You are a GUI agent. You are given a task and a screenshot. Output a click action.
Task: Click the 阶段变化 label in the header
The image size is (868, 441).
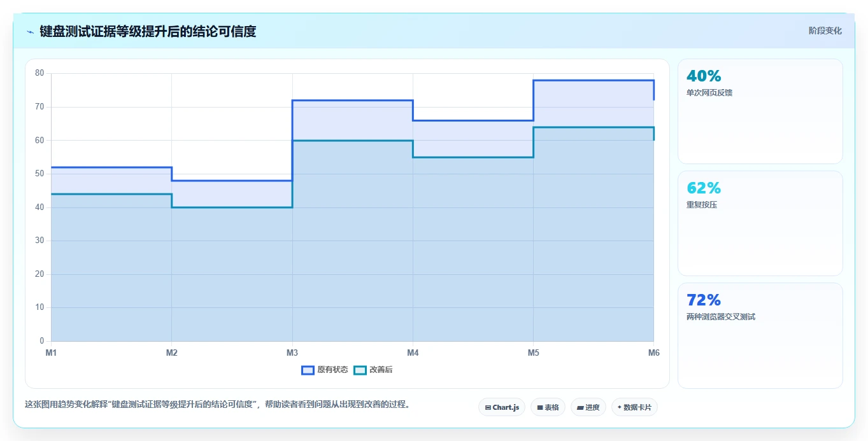click(825, 31)
